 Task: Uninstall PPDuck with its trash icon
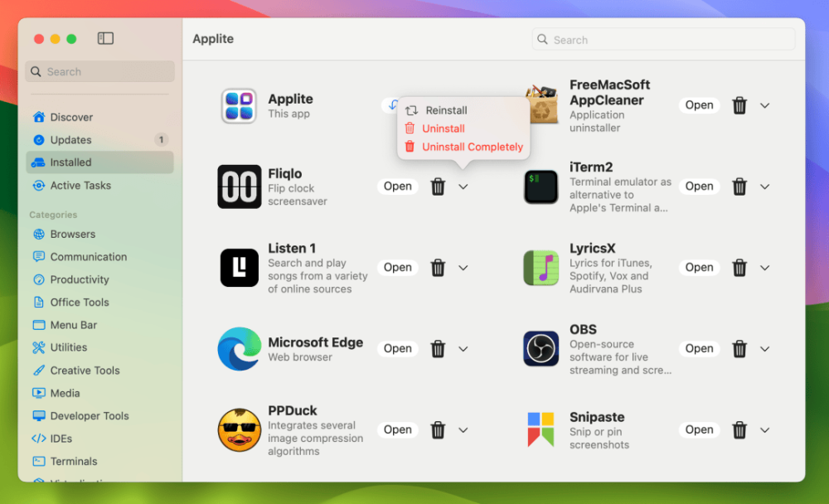tap(438, 430)
